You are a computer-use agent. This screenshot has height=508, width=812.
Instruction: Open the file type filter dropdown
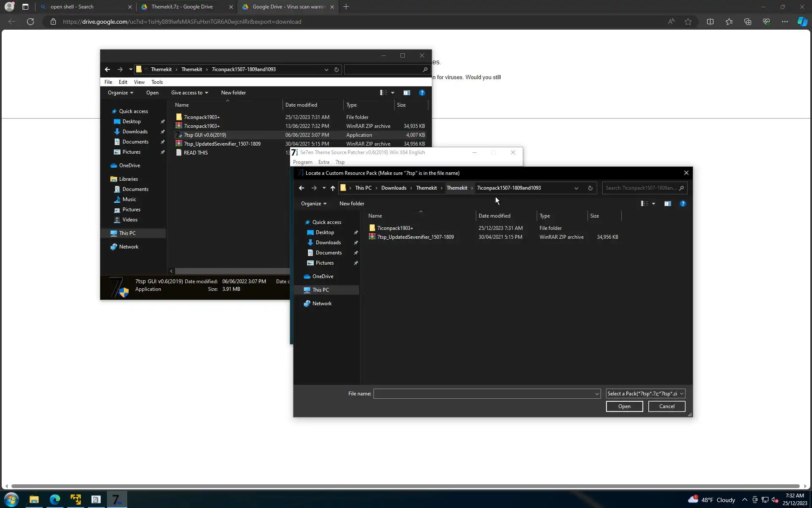click(x=645, y=394)
